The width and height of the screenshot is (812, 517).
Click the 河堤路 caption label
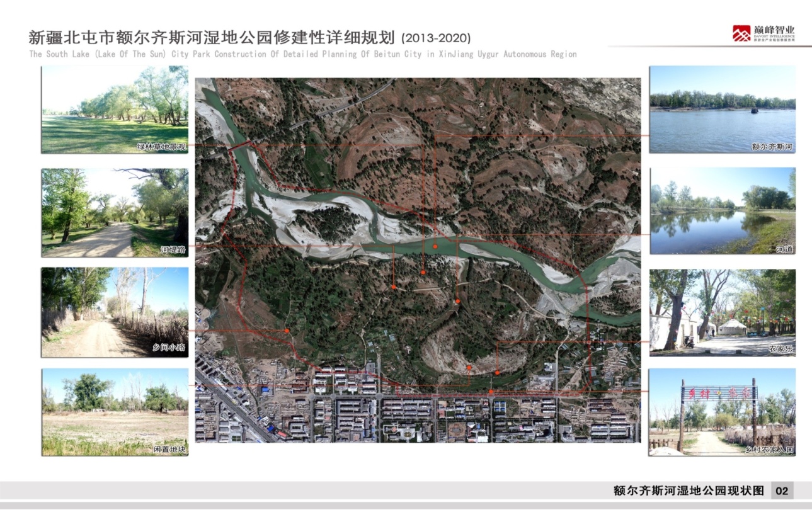[173, 250]
